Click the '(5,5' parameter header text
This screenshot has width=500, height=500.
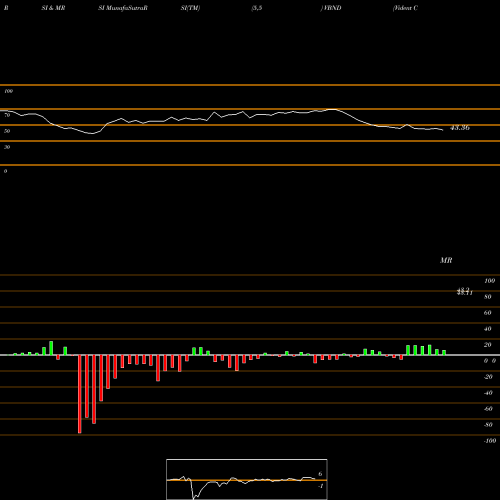257,8
